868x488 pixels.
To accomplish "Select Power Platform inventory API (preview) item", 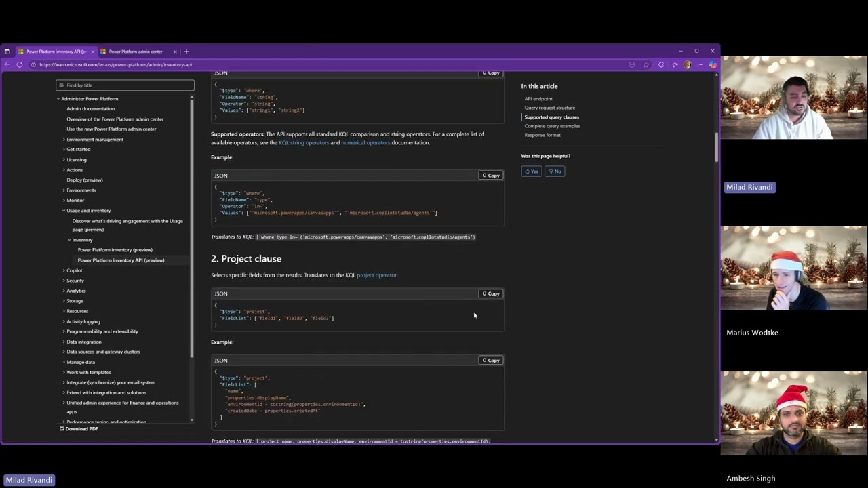I will tap(121, 260).
